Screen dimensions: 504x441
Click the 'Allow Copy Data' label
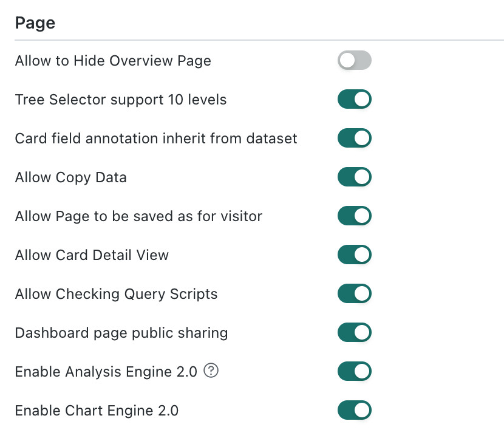pyautogui.click(x=70, y=178)
